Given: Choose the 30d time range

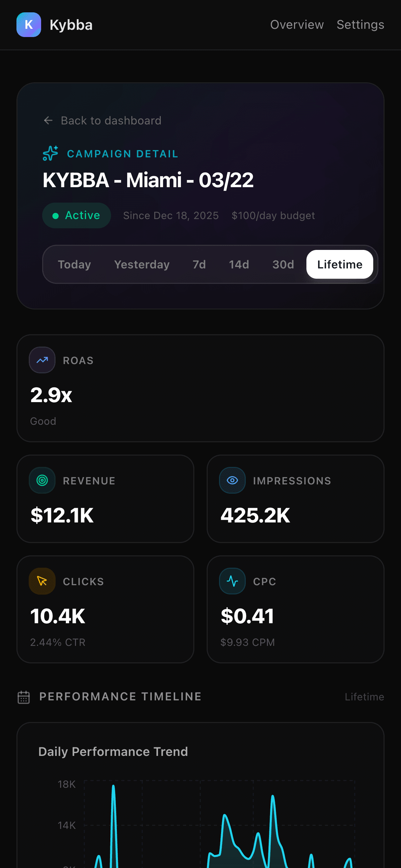Looking at the screenshot, I should click(283, 264).
